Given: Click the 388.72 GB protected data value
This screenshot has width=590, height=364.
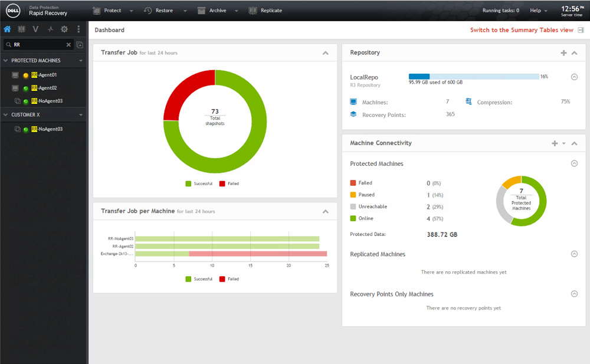Looking at the screenshot, I should pos(442,235).
